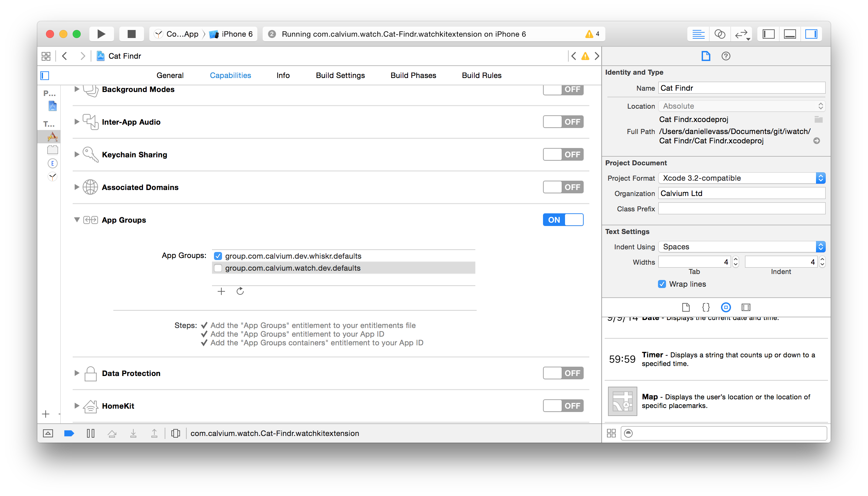Click the refresh App Groups icon

click(x=240, y=291)
